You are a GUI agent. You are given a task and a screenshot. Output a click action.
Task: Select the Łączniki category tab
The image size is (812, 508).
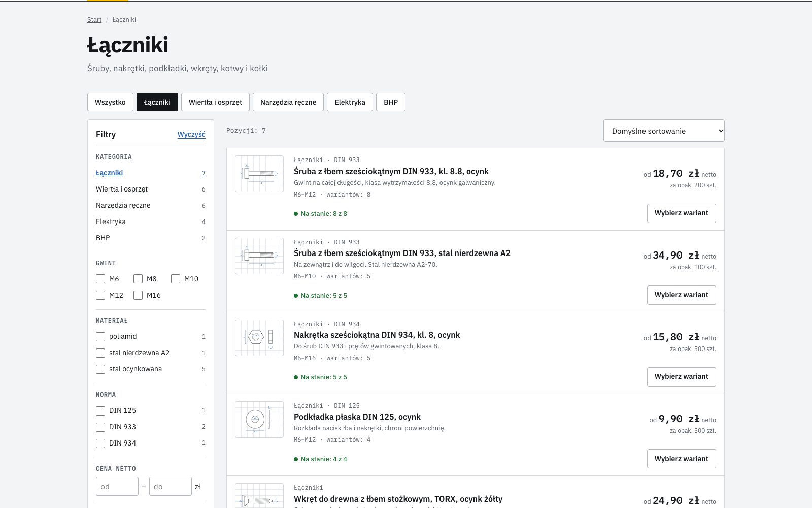pos(157,102)
